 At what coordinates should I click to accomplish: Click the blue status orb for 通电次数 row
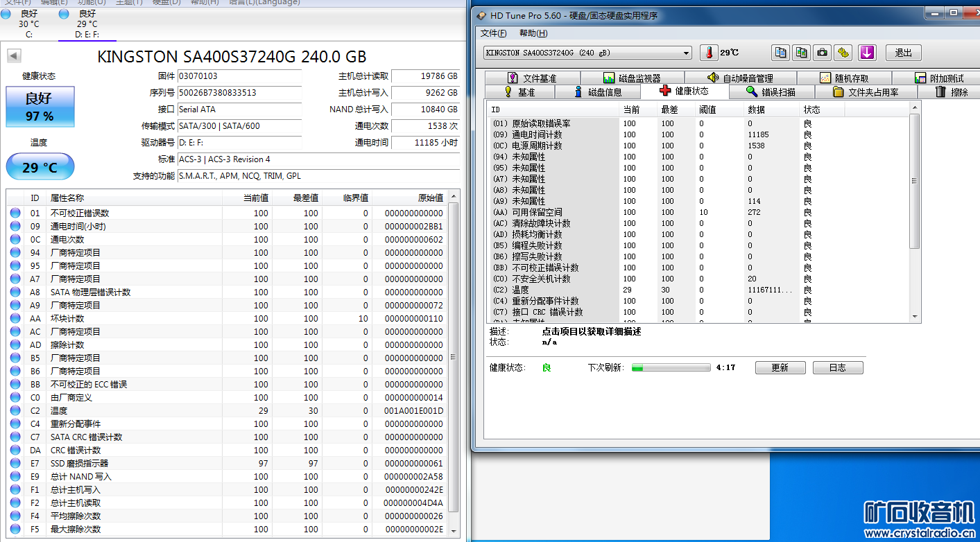[15, 239]
